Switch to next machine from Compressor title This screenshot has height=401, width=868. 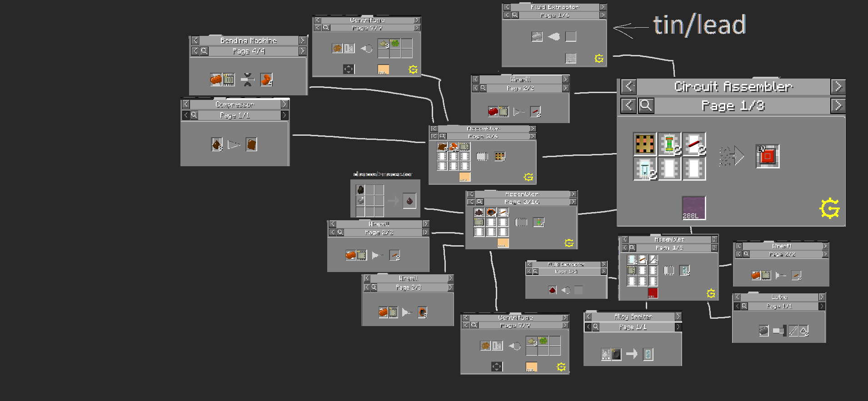pyautogui.click(x=284, y=104)
